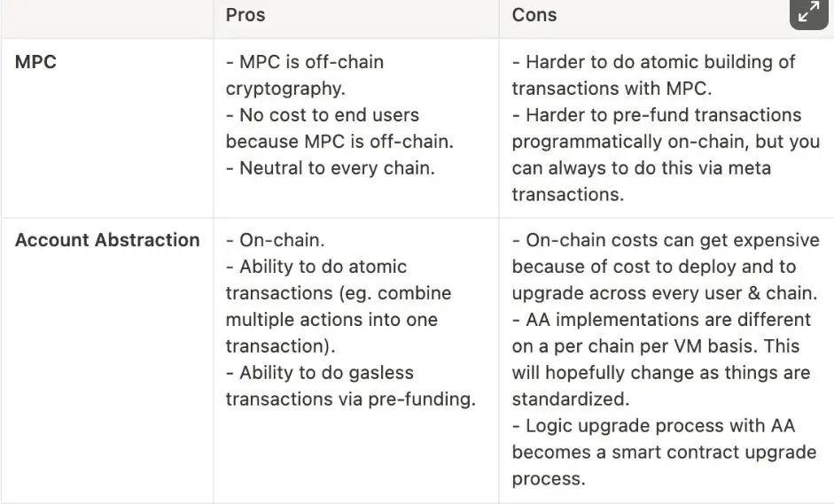
Task: Click the expand image icon
Action: pyautogui.click(x=808, y=14)
